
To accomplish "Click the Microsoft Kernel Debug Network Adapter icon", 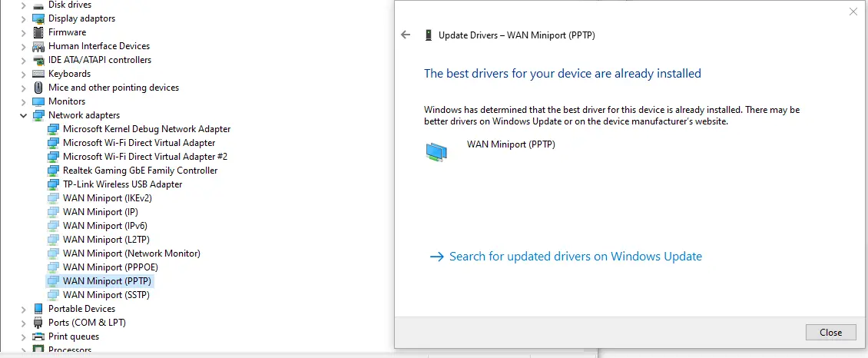I will [53, 129].
